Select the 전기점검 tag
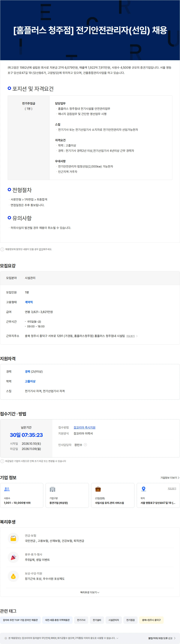Image resolution: width=180 pixels, height=644 pixels. [x=130, y=620]
